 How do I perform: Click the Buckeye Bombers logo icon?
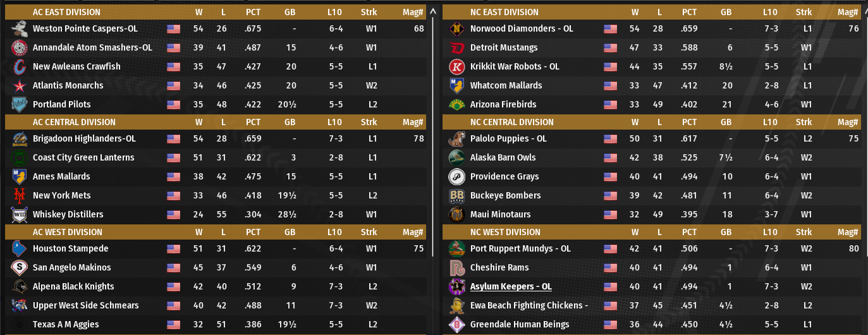click(x=456, y=195)
